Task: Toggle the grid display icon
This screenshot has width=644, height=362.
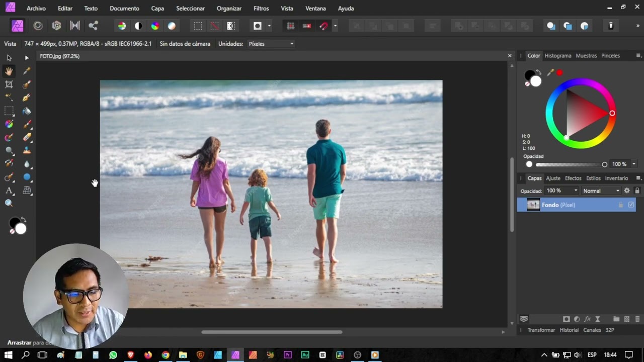Action: click(290, 26)
